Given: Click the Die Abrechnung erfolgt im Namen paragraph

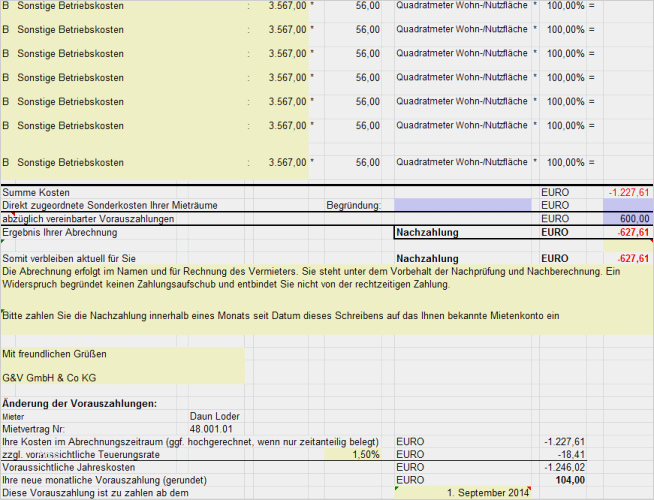Looking at the screenshot, I should 311,278.
